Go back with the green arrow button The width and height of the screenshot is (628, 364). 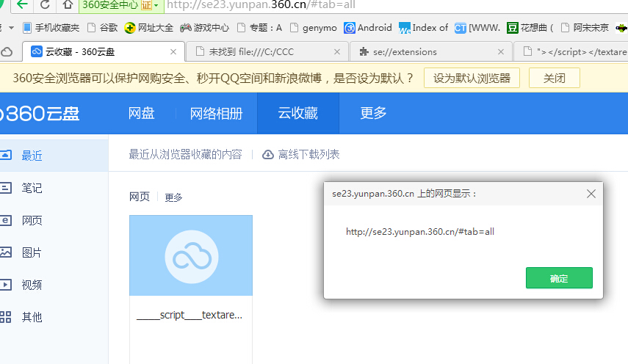point(23,4)
